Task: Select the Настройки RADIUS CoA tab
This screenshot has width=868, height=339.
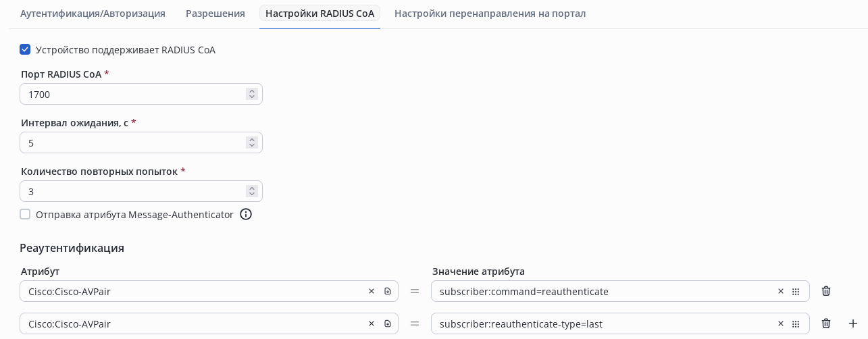Action: tap(320, 14)
